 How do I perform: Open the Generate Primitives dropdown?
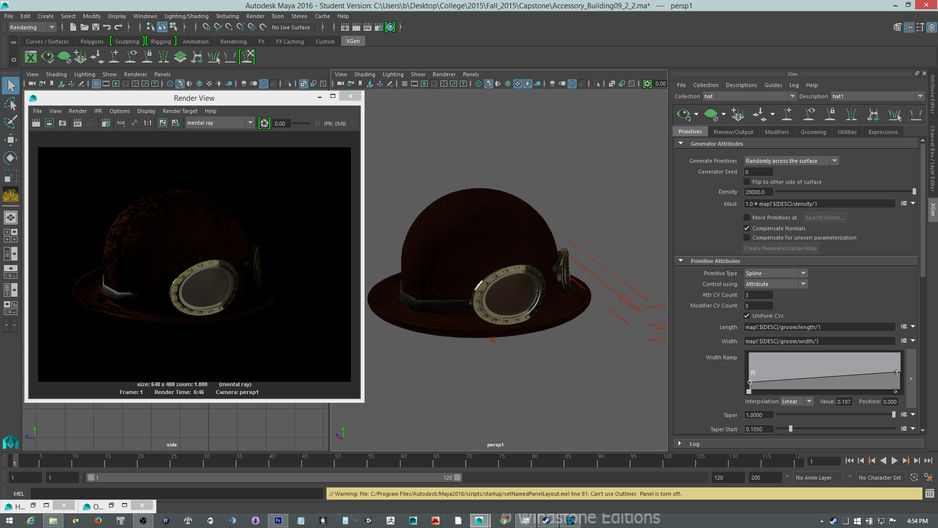point(791,161)
